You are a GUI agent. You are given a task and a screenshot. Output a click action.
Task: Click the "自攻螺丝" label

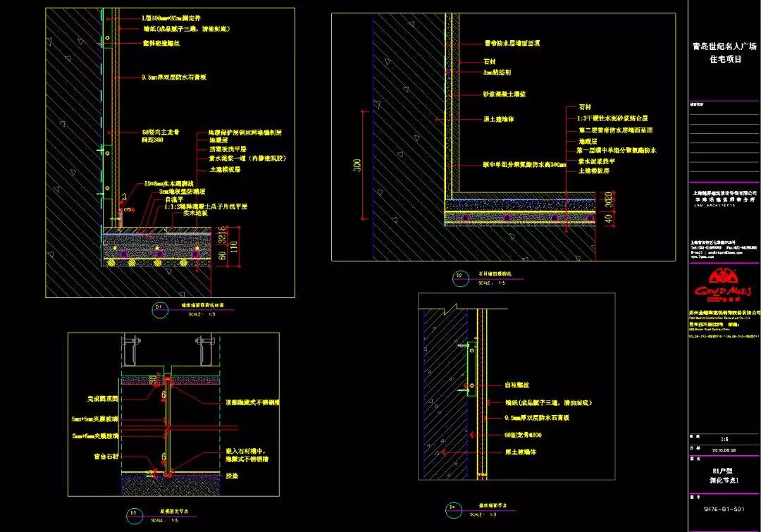point(517,385)
